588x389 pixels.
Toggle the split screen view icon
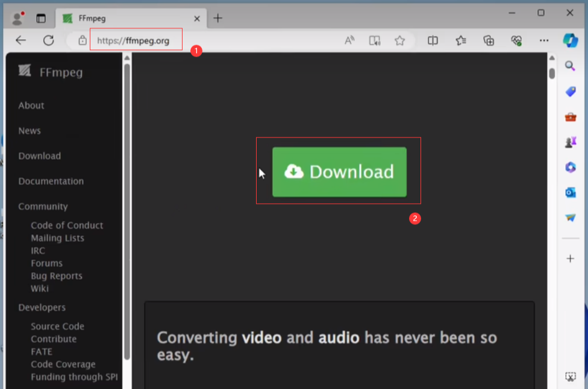[433, 40]
